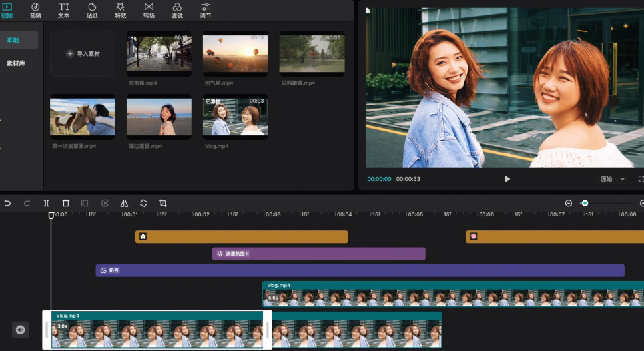Screen dimensions: 644x351
Task: Click the playhead marker at 00:00
Action: (51, 216)
